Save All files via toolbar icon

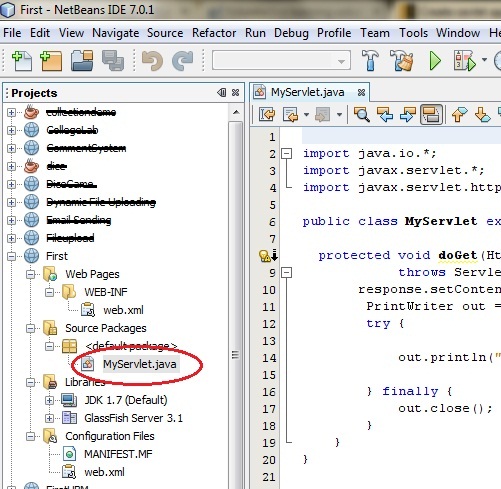[x=113, y=61]
